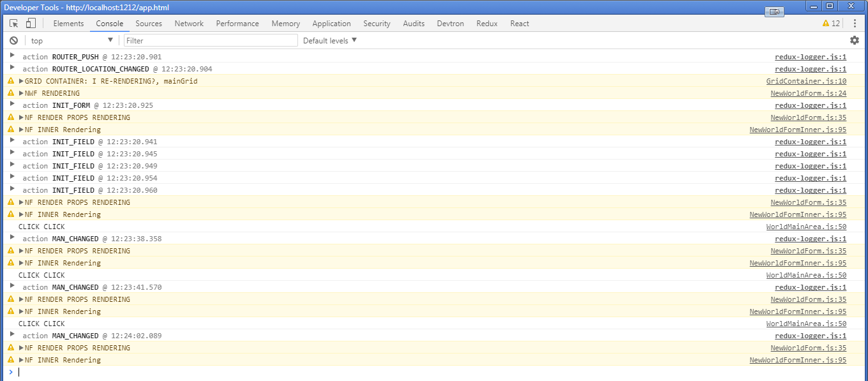The height and width of the screenshot is (381, 868).
Task: Open the Audits tab
Action: coord(414,24)
